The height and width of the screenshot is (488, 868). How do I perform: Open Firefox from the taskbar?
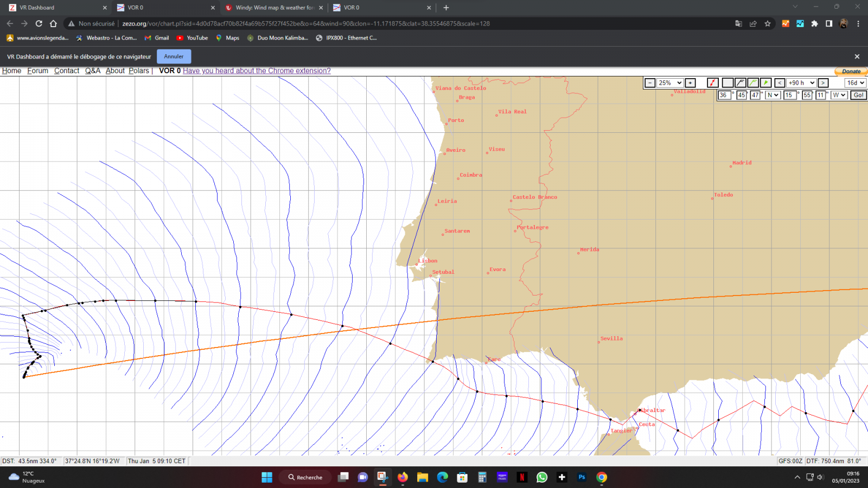(403, 477)
